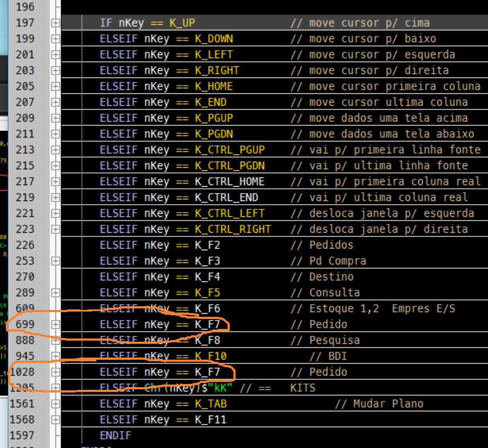Unfold the K_CTRL_HOME block at line 217

coord(55,181)
